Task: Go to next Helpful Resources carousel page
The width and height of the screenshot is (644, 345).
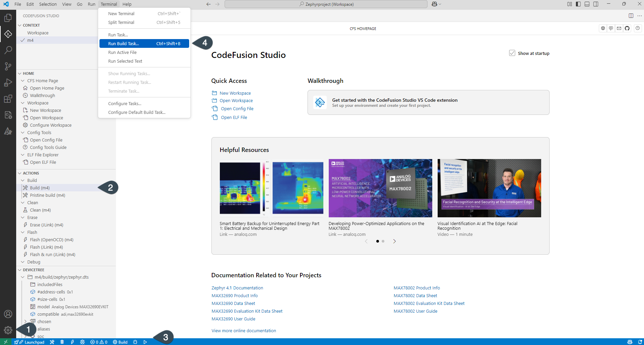Action: pos(394,241)
